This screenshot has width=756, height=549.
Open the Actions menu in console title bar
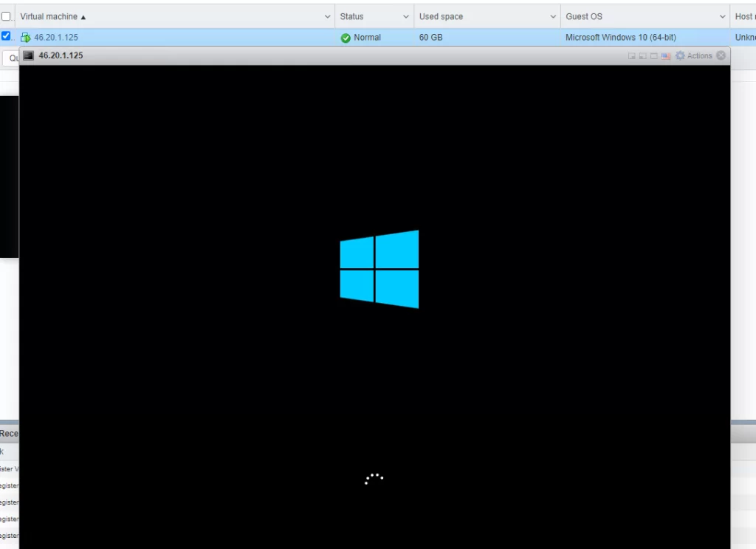click(x=699, y=56)
